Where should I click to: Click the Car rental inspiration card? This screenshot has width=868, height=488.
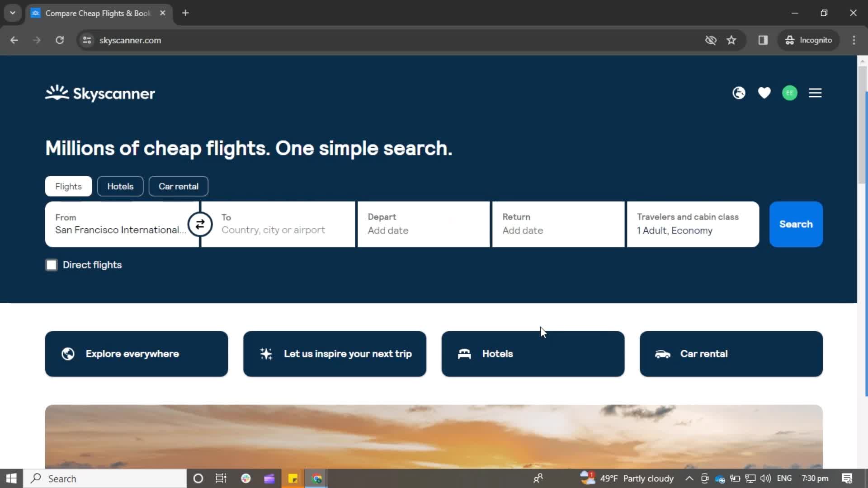click(731, 353)
